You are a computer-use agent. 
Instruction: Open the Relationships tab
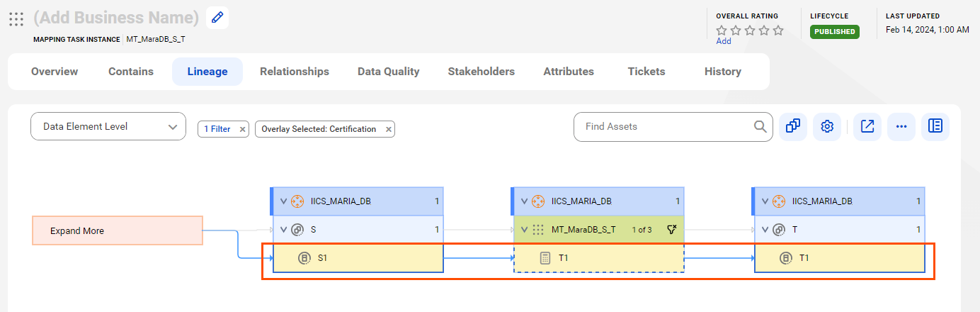point(295,72)
